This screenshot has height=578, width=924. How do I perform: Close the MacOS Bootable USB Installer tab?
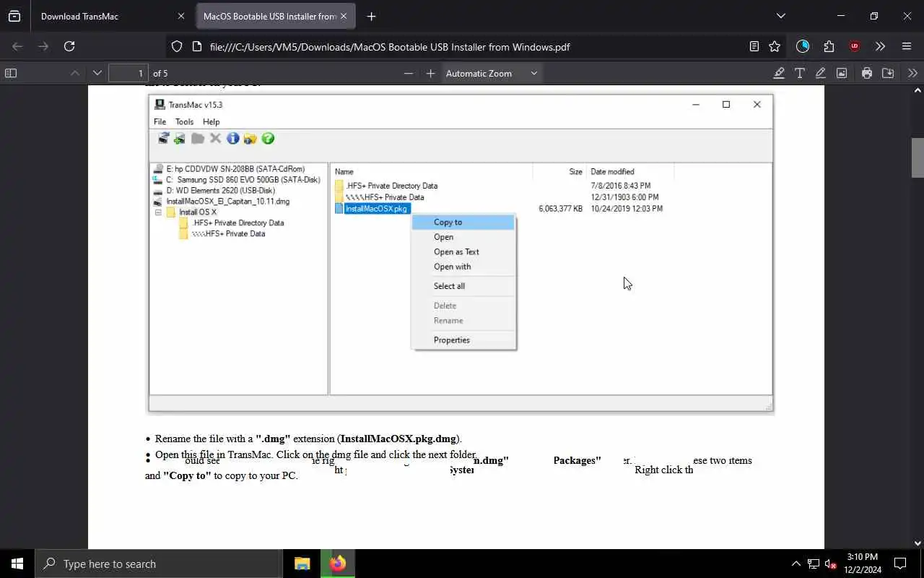344,16
